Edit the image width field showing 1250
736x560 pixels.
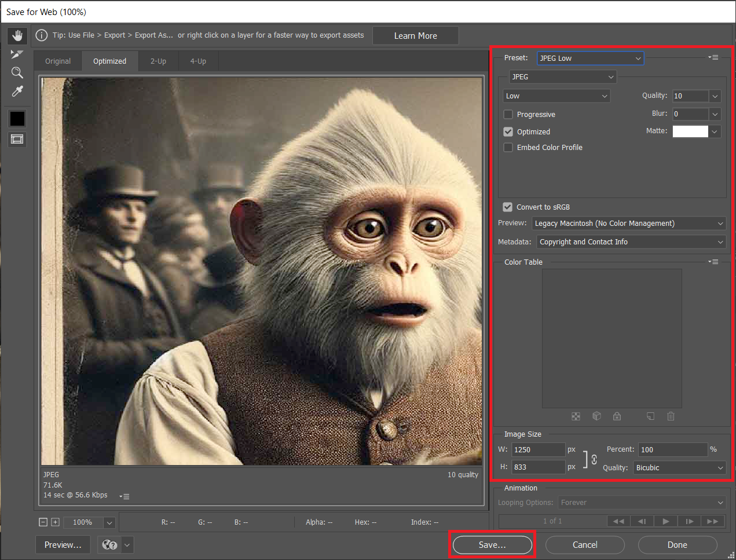(538, 449)
